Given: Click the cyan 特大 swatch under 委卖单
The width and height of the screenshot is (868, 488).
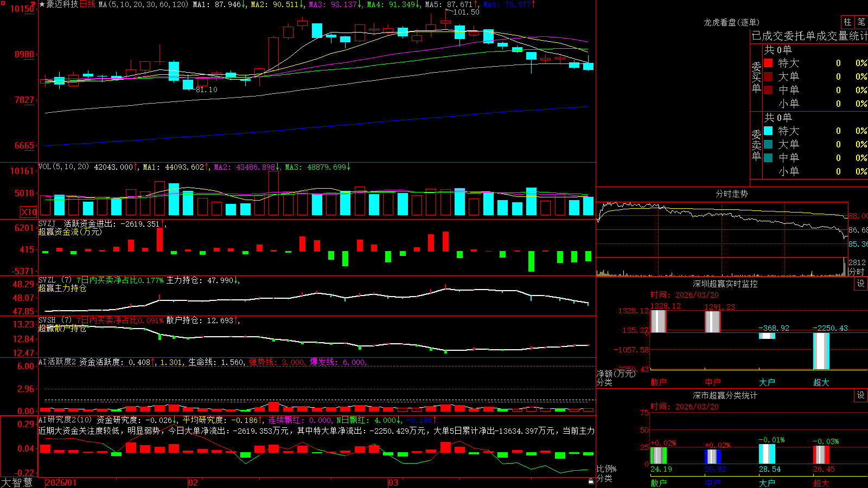Looking at the screenshot, I should pyautogui.click(x=768, y=131).
